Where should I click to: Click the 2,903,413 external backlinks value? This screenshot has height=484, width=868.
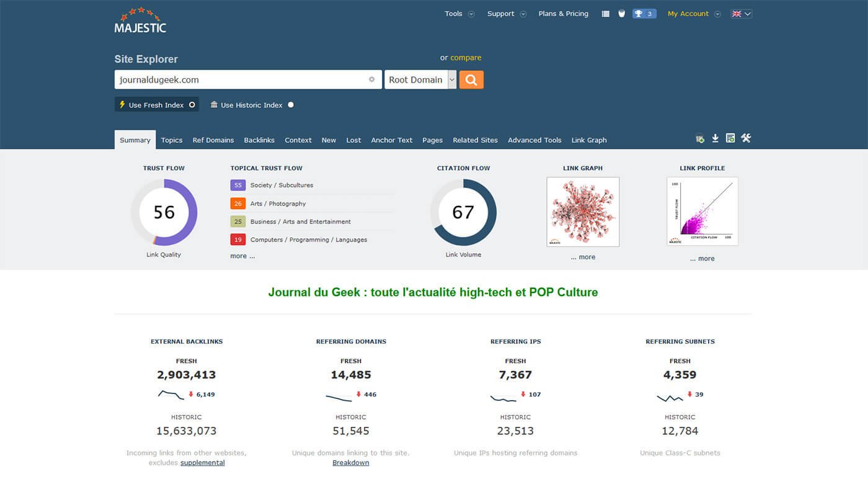point(187,375)
